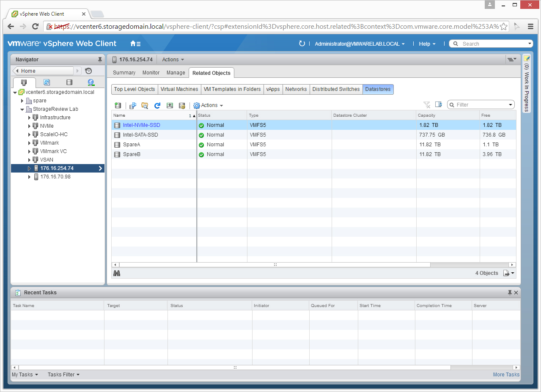Switch to the Monitor tab
The height and width of the screenshot is (392, 541).
[x=151, y=73]
